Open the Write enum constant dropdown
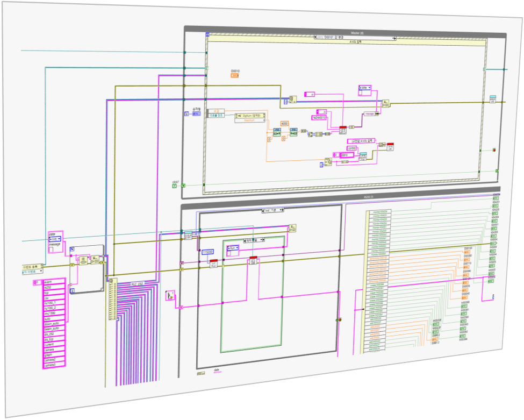 364,88
